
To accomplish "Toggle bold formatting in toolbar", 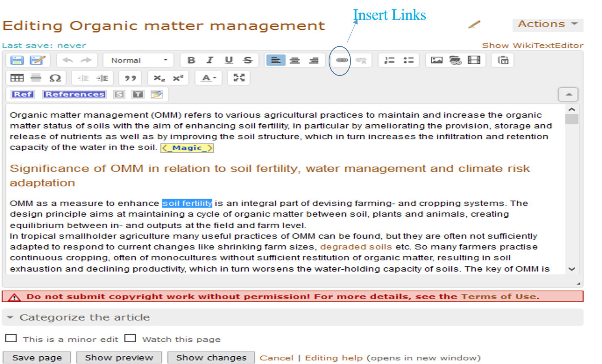I will click(x=191, y=60).
